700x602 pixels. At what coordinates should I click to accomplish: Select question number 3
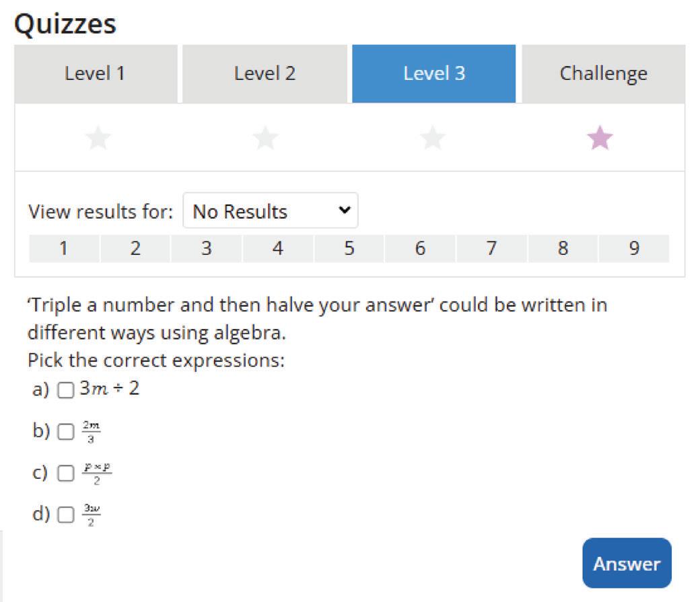tap(206, 249)
